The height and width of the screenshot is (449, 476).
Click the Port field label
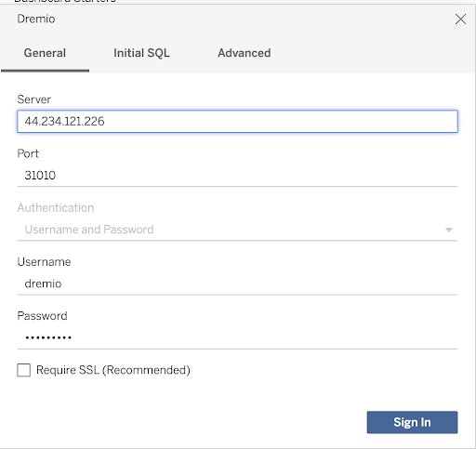pos(28,153)
